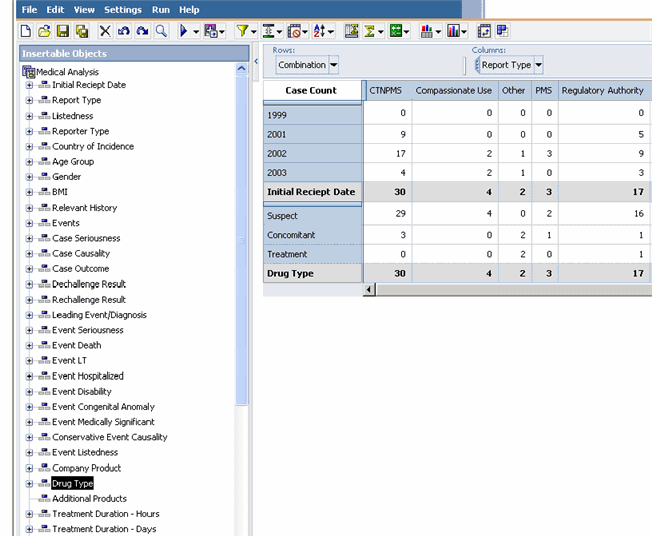Open the Run menu
652x536 pixels.
point(161,10)
